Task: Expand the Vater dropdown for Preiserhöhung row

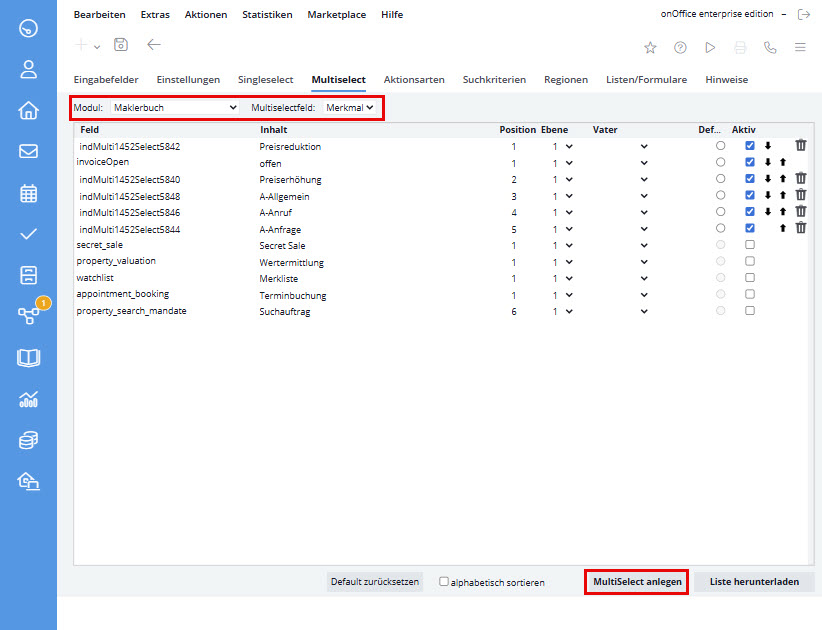Action: tap(620, 180)
